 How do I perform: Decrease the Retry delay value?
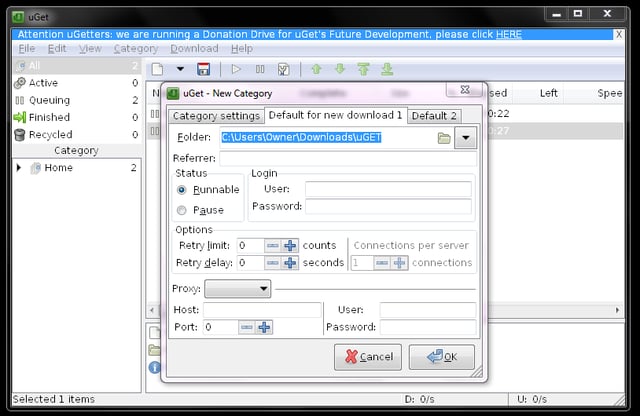click(273, 263)
